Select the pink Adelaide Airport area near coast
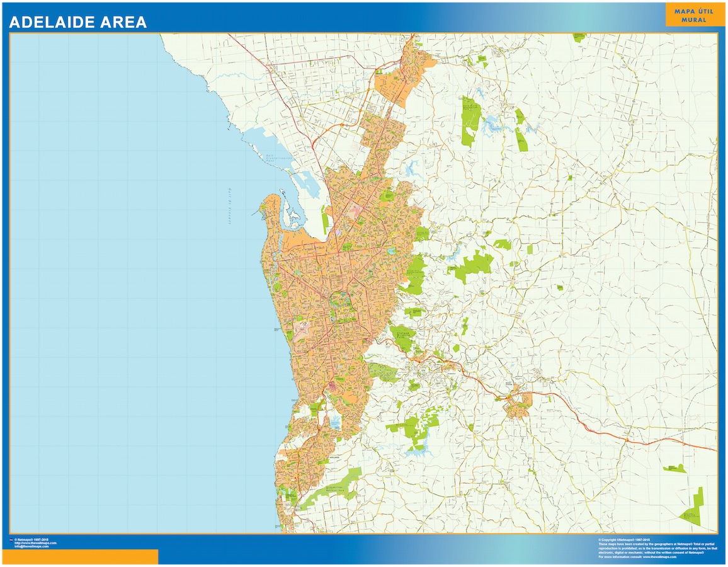 point(301,328)
